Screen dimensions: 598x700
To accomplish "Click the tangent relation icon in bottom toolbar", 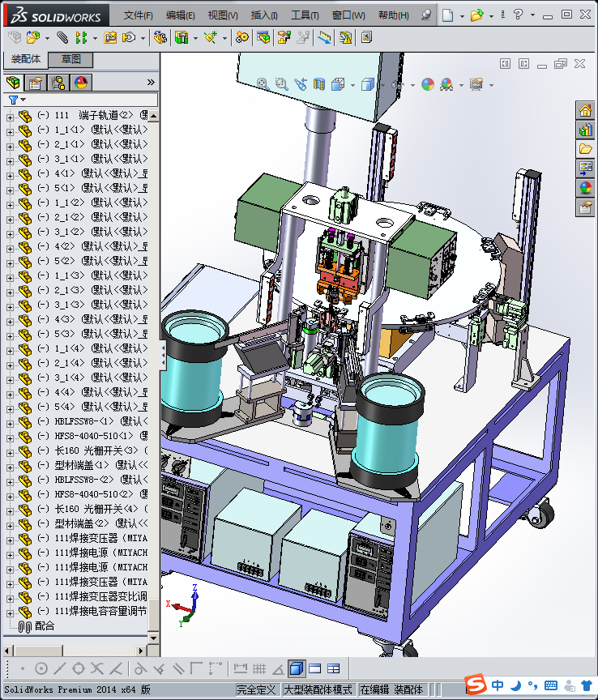I will 140,668.
